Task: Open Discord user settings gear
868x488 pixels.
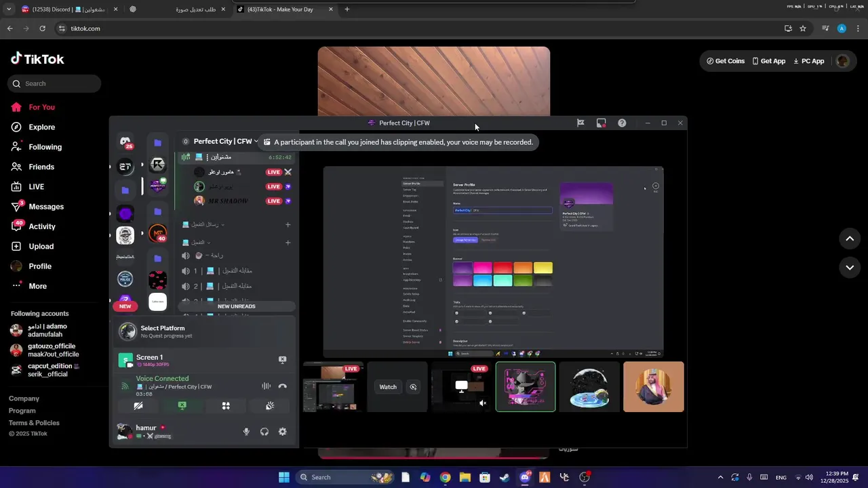Action: pyautogui.click(x=283, y=432)
